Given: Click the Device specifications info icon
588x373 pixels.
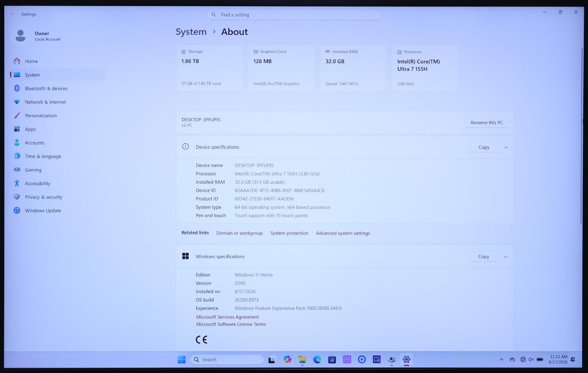Looking at the screenshot, I should [x=186, y=147].
